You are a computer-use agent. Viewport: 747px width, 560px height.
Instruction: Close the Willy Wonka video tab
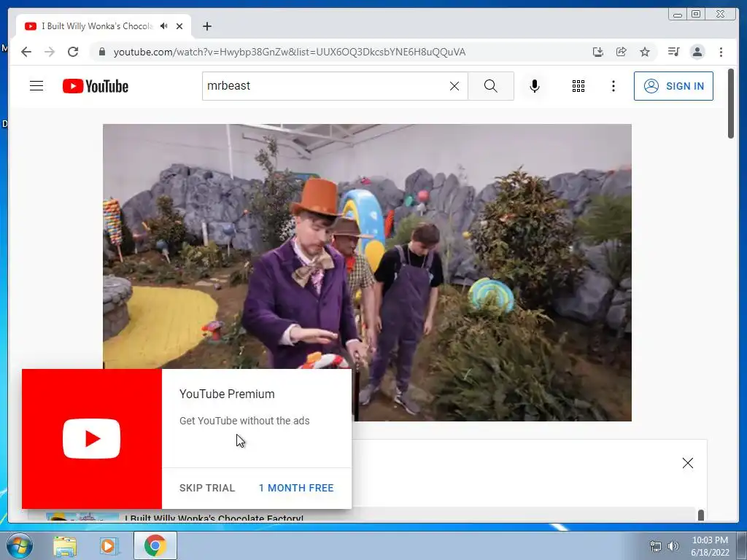point(179,26)
